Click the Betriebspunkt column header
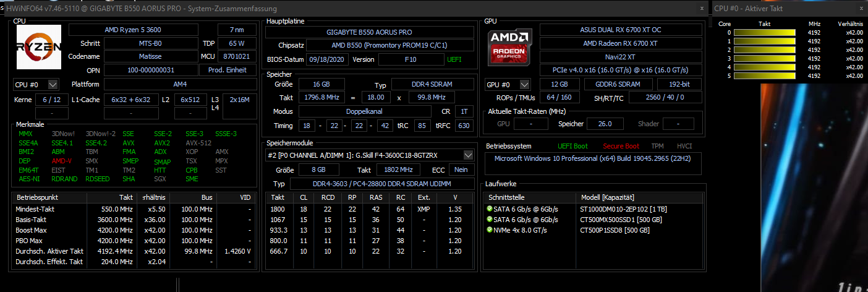868x292 pixels. 49,198
